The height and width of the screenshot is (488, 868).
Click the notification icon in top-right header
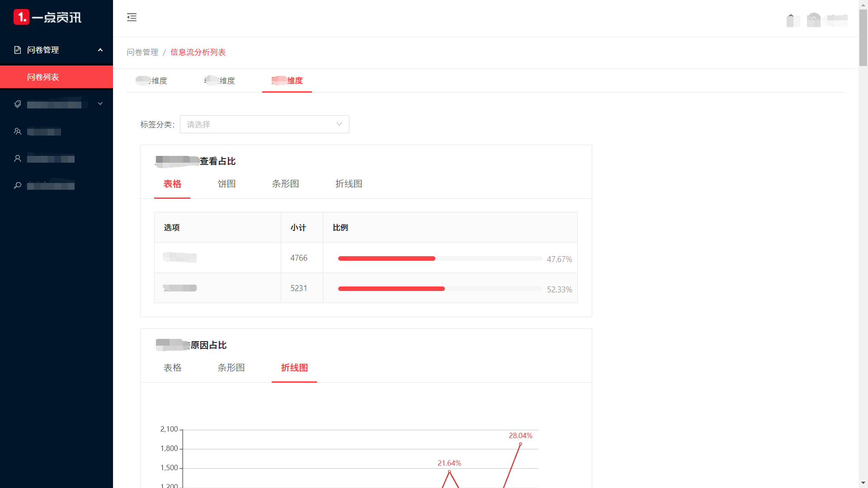(793, 20)
